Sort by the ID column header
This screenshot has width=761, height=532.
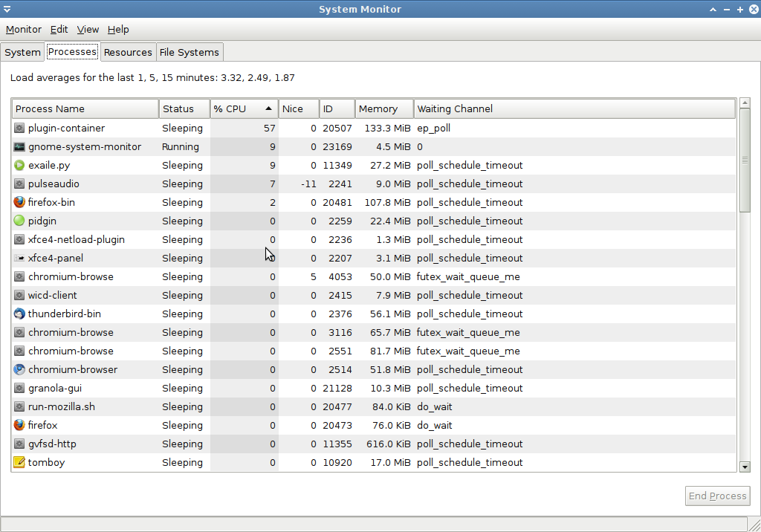337,108
